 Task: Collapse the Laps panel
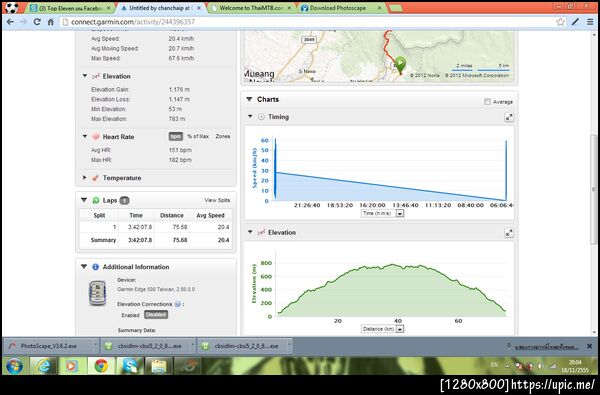(84, 200)
